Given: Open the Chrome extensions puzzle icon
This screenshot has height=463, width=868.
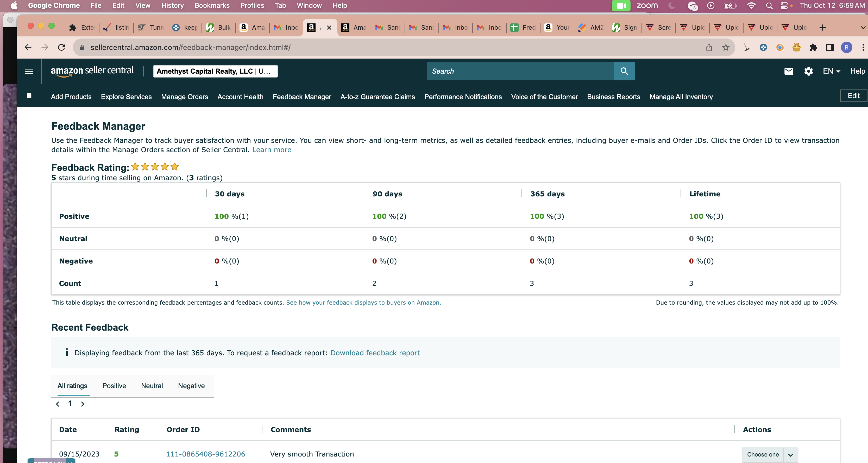Looking at the screenshot, I should pos(813,48).
